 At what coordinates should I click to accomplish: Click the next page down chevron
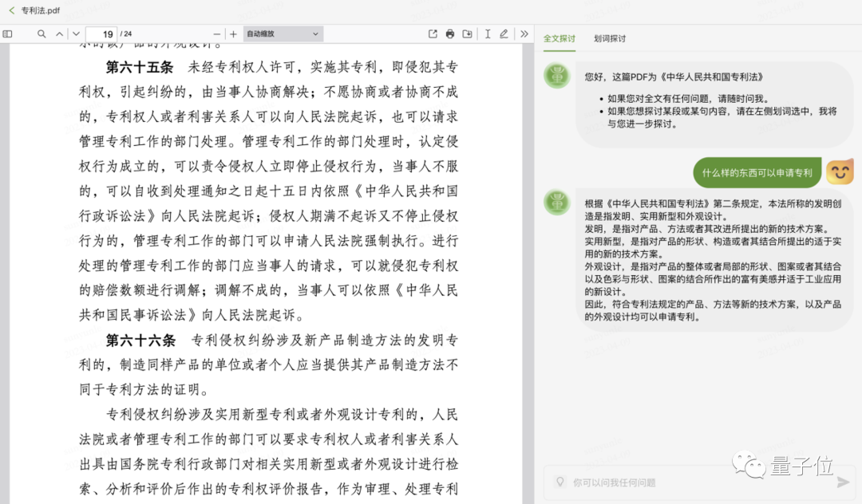pos(75,34)
